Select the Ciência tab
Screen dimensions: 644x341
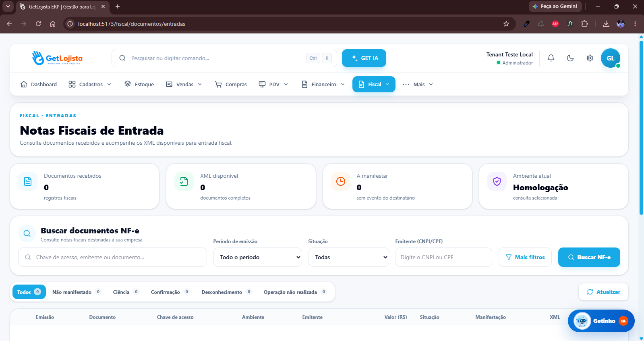126,292
